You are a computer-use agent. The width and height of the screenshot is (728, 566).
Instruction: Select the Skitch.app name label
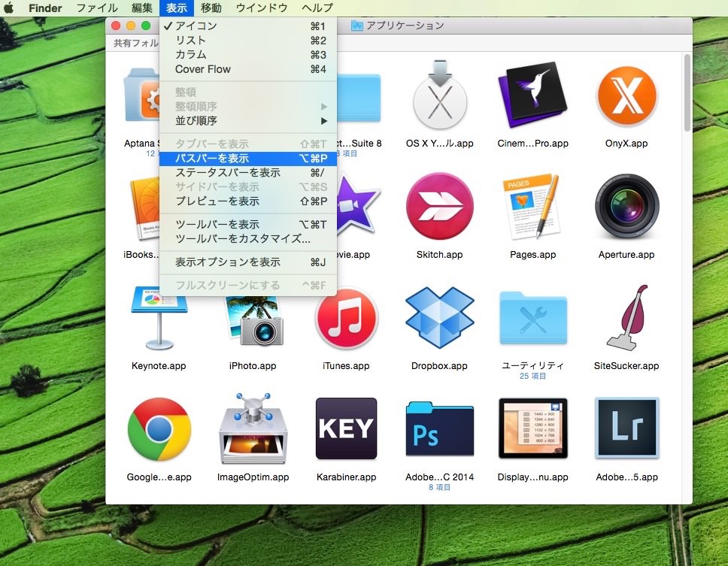point(439,254)
